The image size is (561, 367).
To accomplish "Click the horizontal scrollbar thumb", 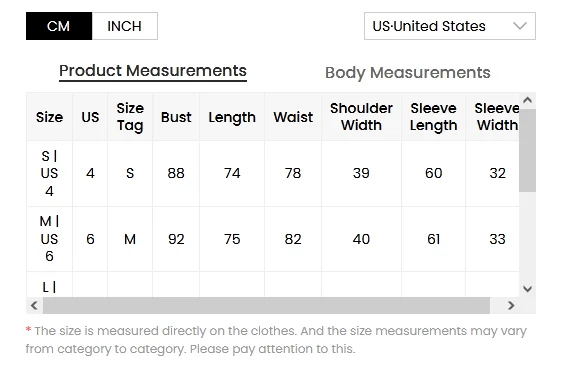I will pyautogui.click(x=266, y=305).
